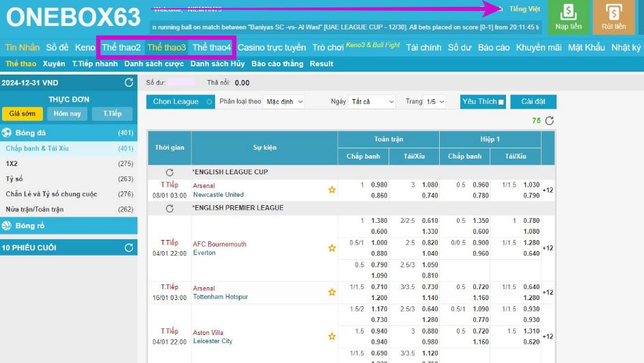Image resolution: width=644 pixels, height=363 pixels.
Task: Select the T.Tiếp tab in Thực đơn
Action: click(112, 113)
